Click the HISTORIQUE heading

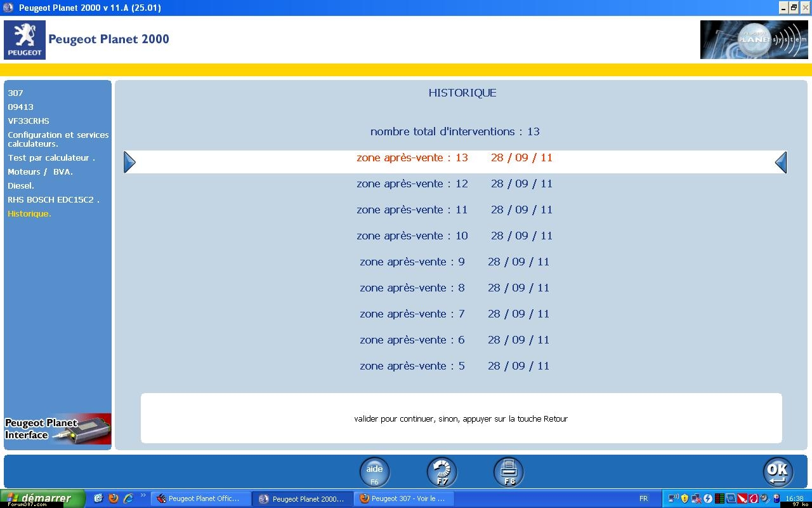tap(462, 93)
